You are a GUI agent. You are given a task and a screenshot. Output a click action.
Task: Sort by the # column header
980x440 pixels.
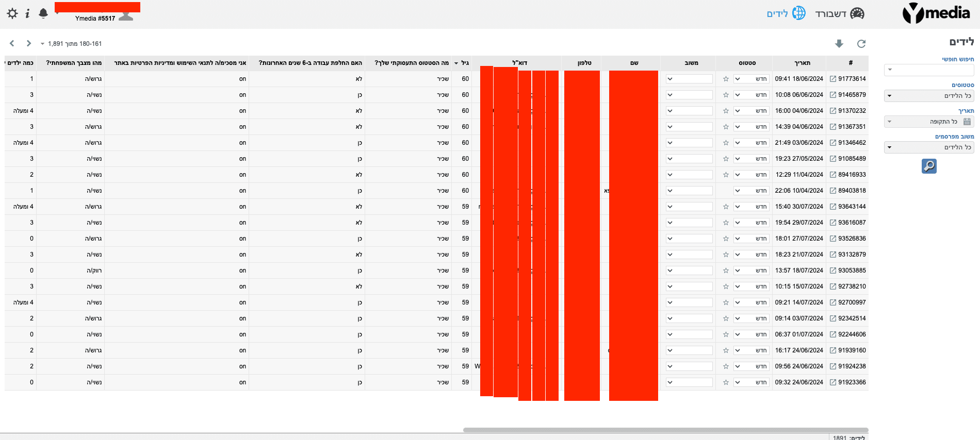click(847, 63)
